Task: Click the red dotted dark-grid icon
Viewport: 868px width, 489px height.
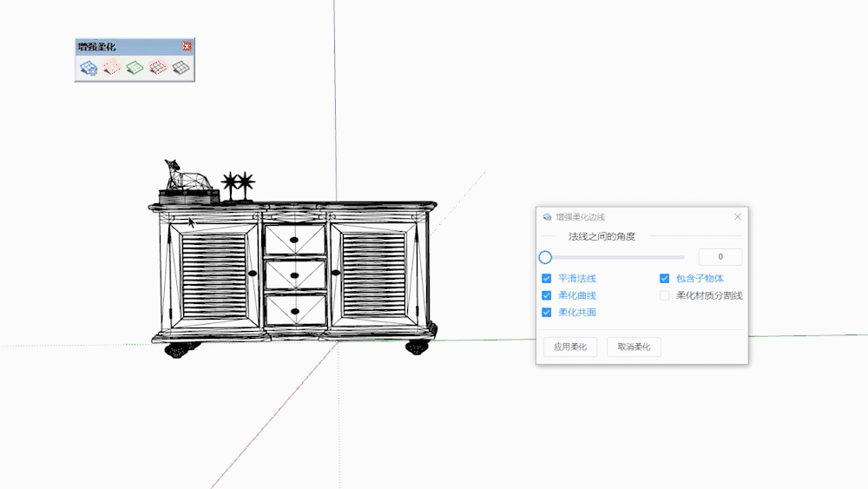Action: click(x=157, y=68)
